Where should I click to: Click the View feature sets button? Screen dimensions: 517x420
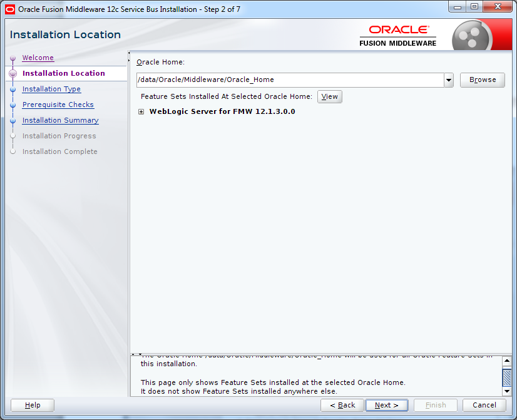[330, 96]
